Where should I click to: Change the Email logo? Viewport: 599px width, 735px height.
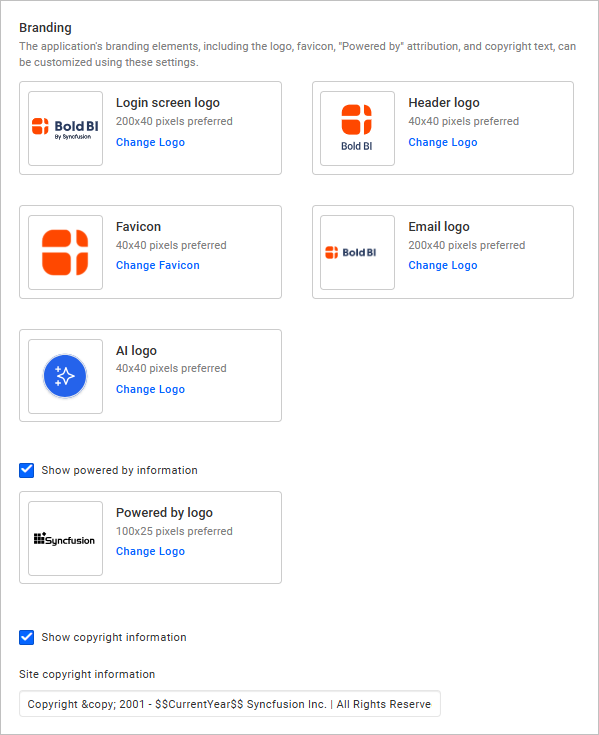pos(443,265)
